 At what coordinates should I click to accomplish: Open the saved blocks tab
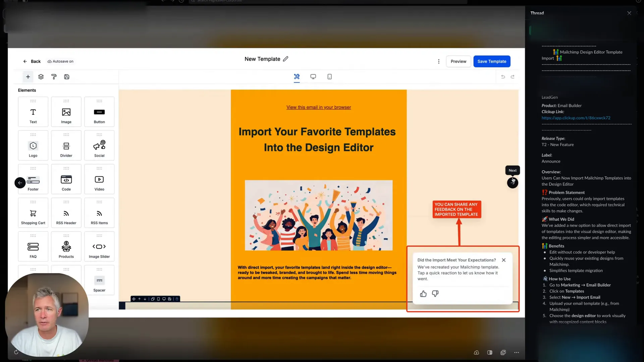[67, 77]
